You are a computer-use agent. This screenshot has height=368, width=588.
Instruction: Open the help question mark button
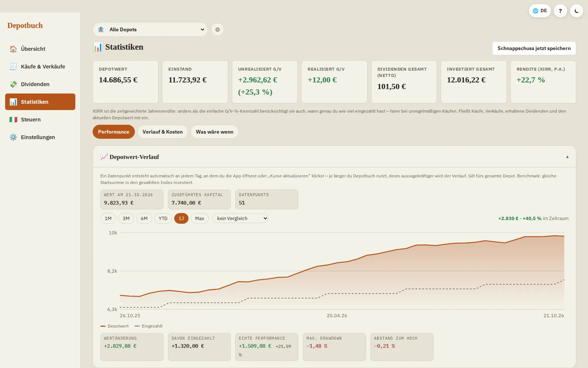(x=560, y=11)
